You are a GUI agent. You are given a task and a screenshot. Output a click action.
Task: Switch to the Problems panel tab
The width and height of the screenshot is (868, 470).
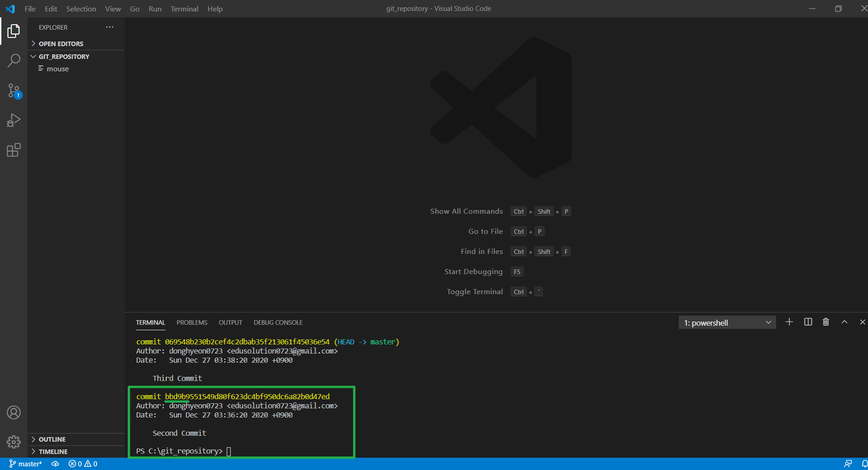[x=192, y=322]
